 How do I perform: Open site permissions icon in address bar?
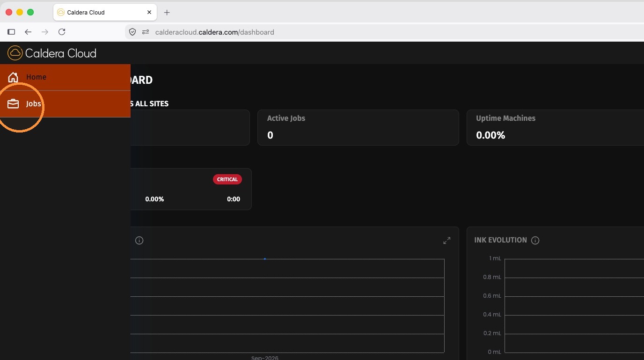146,32
